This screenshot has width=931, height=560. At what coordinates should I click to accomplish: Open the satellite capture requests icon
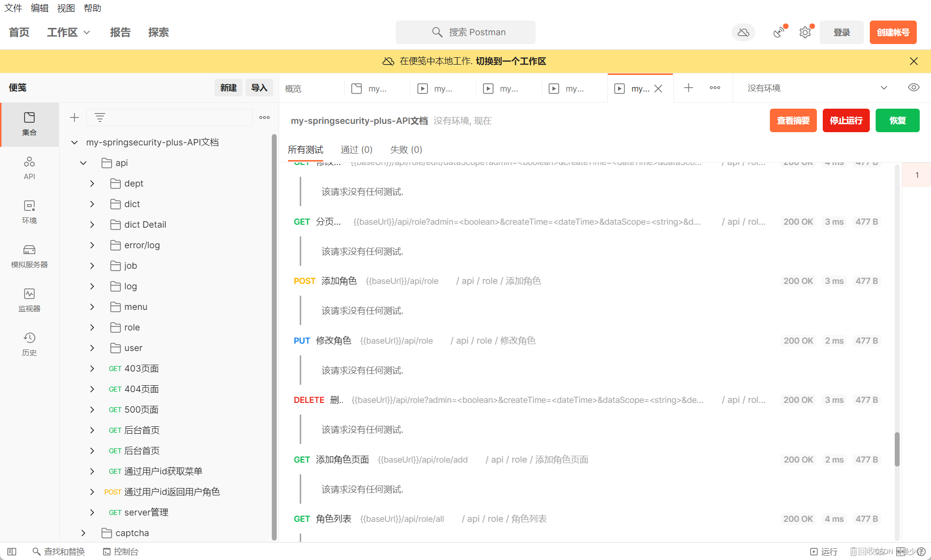point(779,32)
